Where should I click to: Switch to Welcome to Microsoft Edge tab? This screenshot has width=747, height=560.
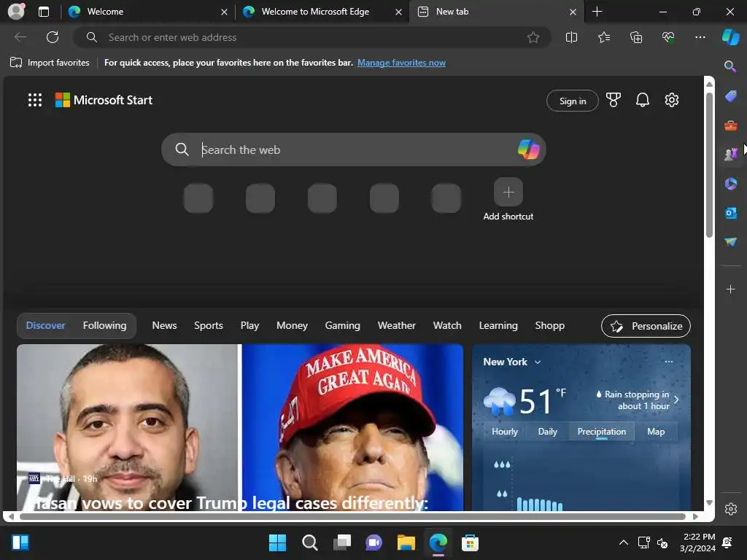click(322, 12)
